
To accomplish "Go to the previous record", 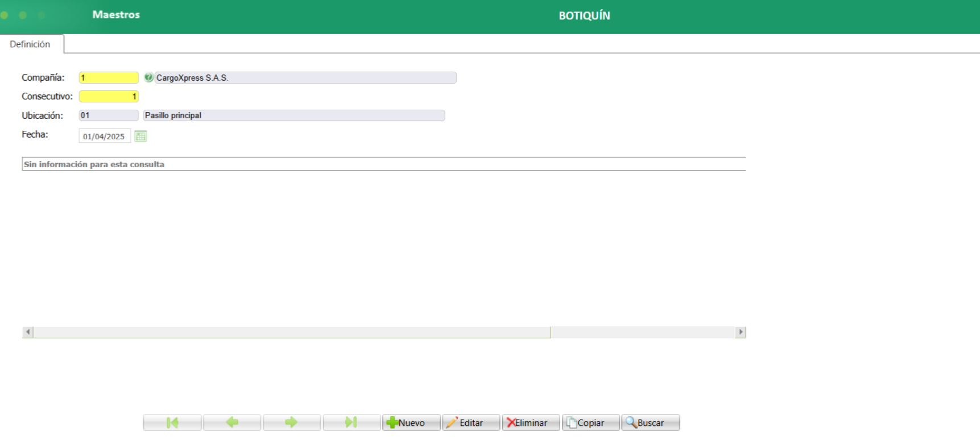I will 232,423.
